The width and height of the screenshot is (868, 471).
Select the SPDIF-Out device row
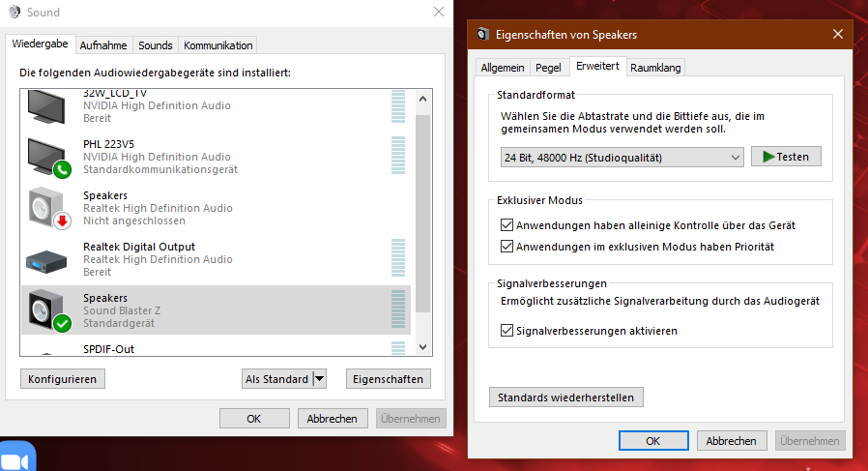[x=216, y=347]
